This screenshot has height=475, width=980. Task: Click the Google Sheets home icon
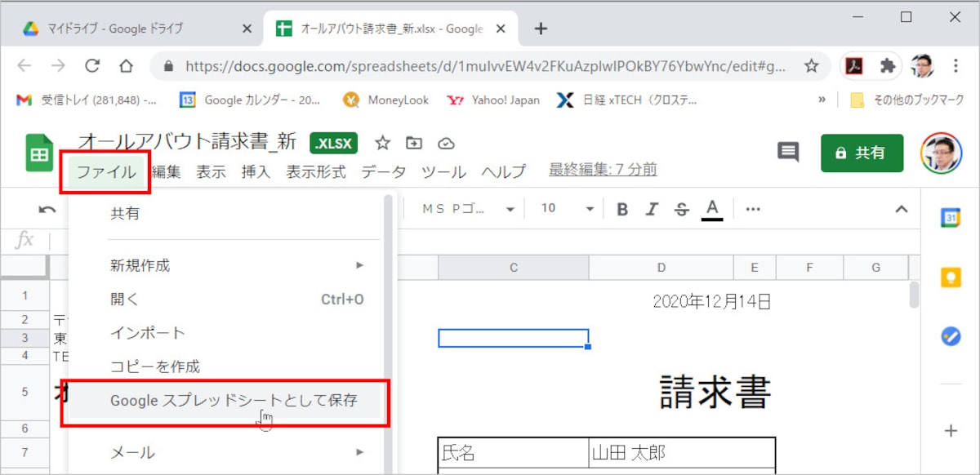[x=39, y=153]
